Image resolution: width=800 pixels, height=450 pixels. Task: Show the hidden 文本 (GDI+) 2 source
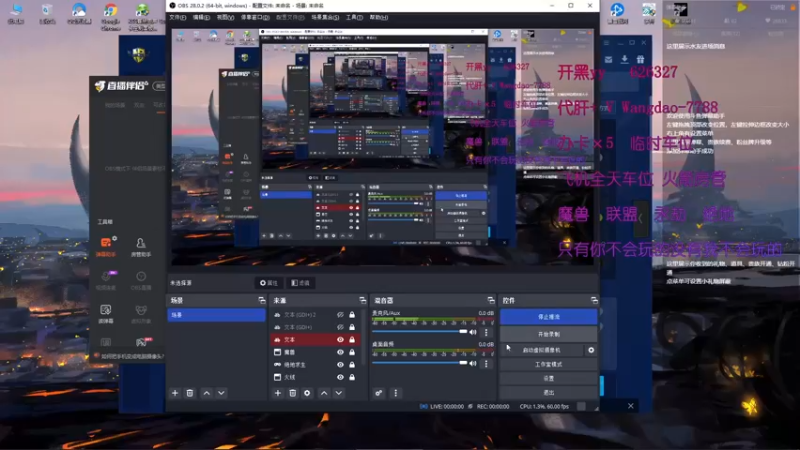click(x=340, y=315)
